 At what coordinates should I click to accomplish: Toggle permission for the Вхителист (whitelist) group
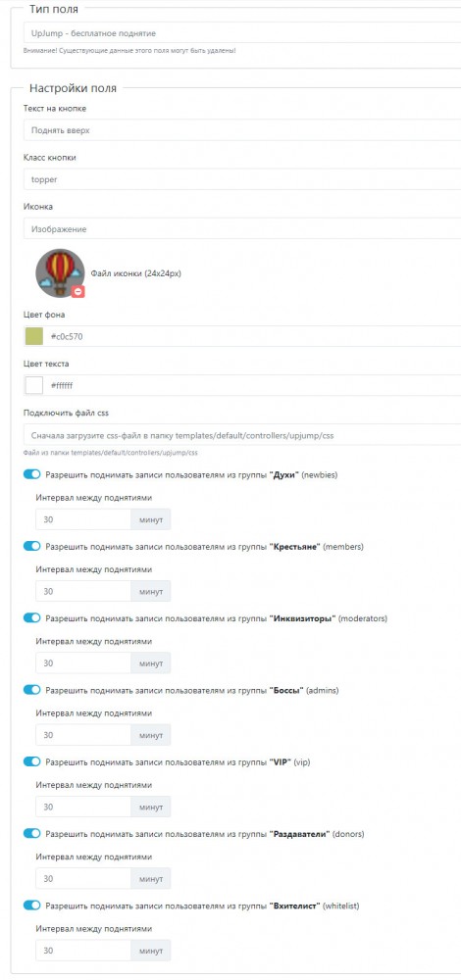32,906
